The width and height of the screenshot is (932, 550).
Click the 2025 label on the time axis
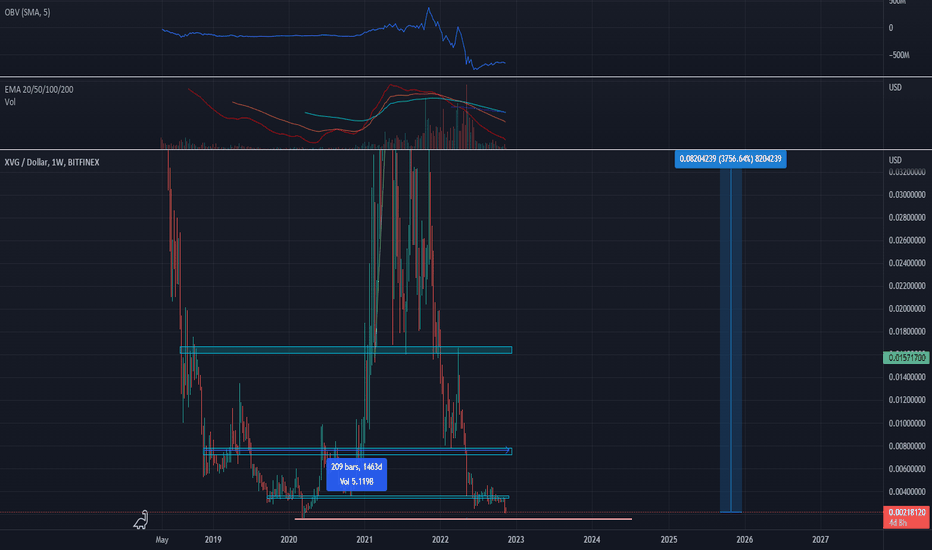tap(669, 540)
